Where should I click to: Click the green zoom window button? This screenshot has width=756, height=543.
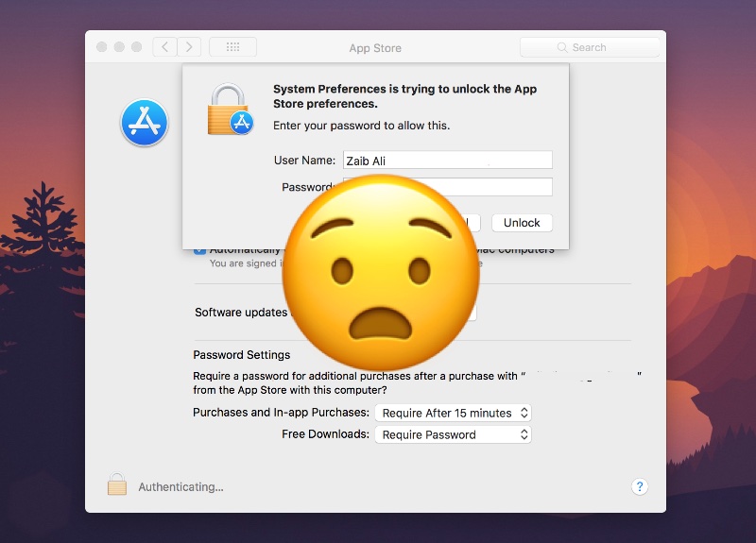(136, 46)
